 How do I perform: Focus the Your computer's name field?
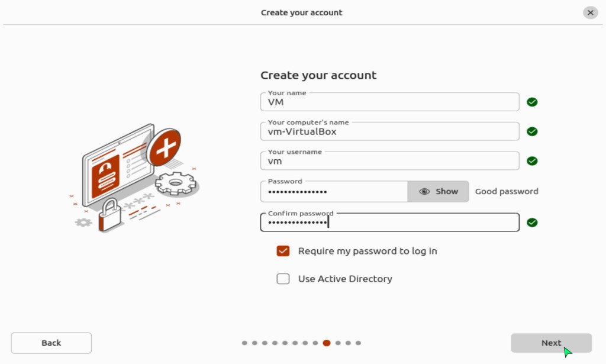(x=389, y=131)
